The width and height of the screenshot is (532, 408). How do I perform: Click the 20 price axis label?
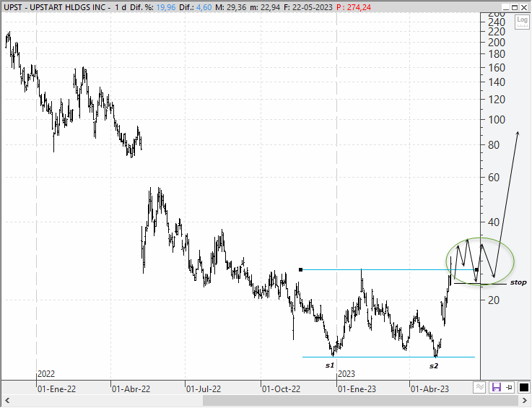(494, 300)
